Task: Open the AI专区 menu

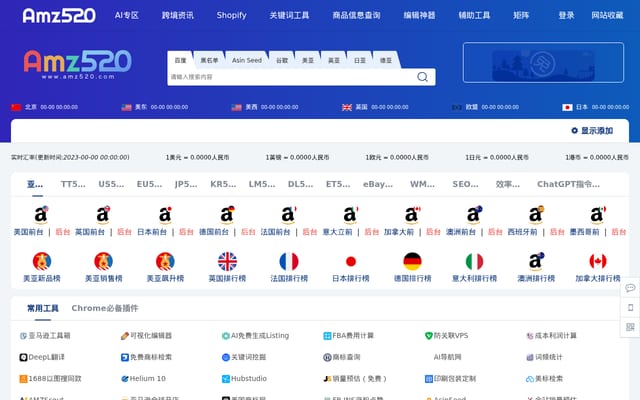Action: coord(127,16)
